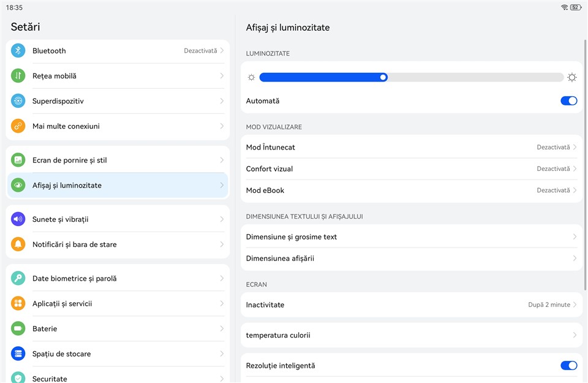The height and width of the screenshot is (383, 588).
Task: Expand Confort vizual setting chevron
Action: coord(575,169)
